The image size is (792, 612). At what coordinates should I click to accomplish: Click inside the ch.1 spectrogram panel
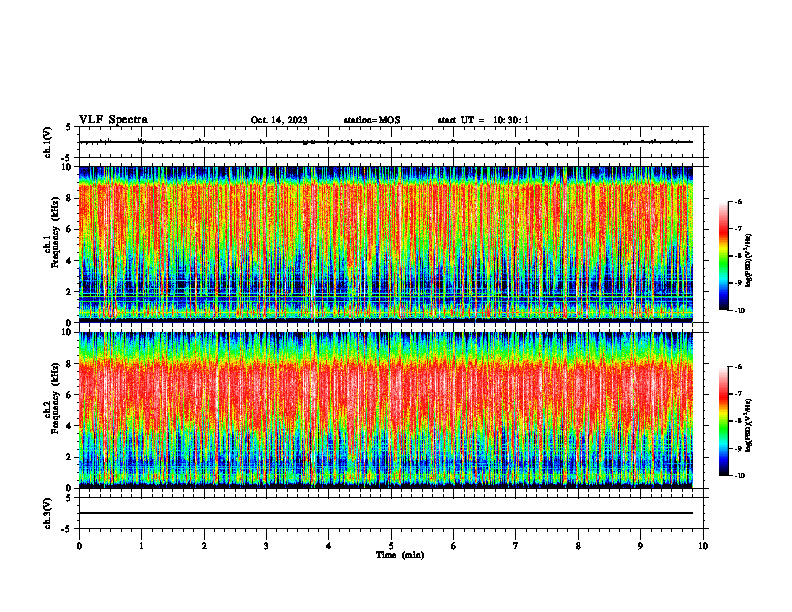tap(386, 244)
